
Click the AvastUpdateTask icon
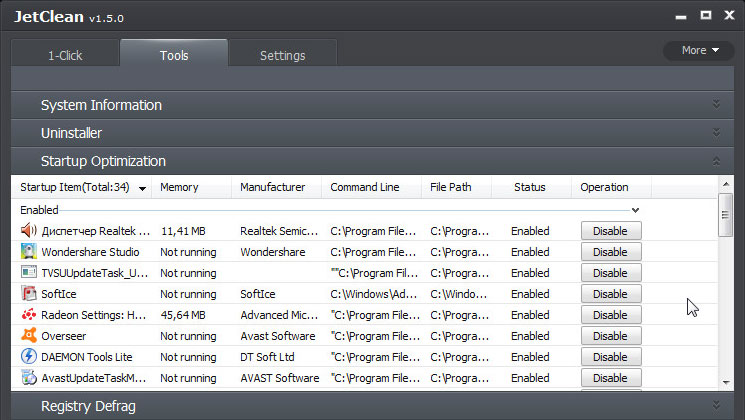[x=29, y=378]
